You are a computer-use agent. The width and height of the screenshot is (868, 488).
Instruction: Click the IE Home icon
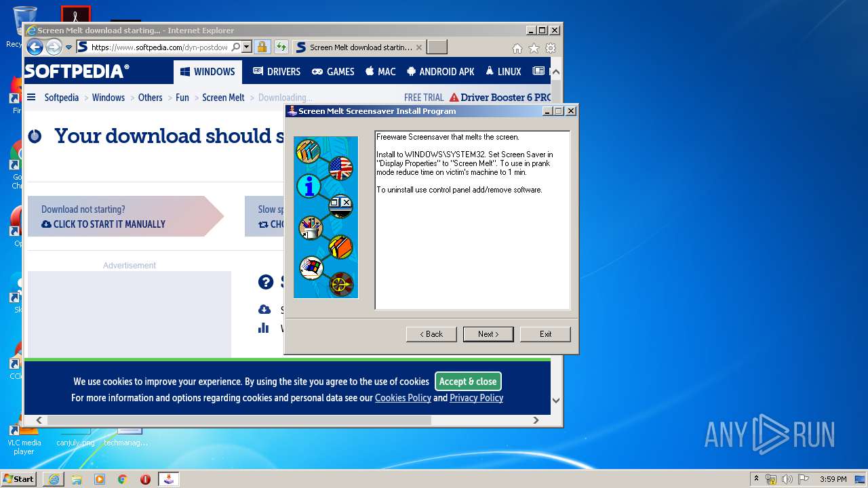coord(517,48)
